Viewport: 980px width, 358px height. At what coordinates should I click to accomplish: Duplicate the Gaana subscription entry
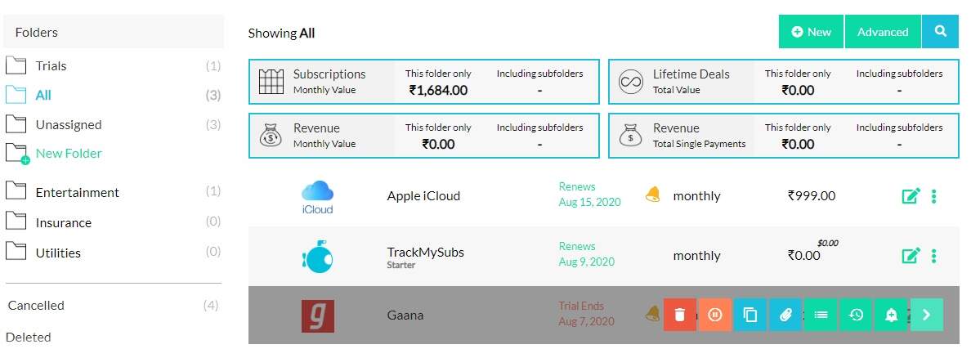pyautogui.click(x=750, y=315)
